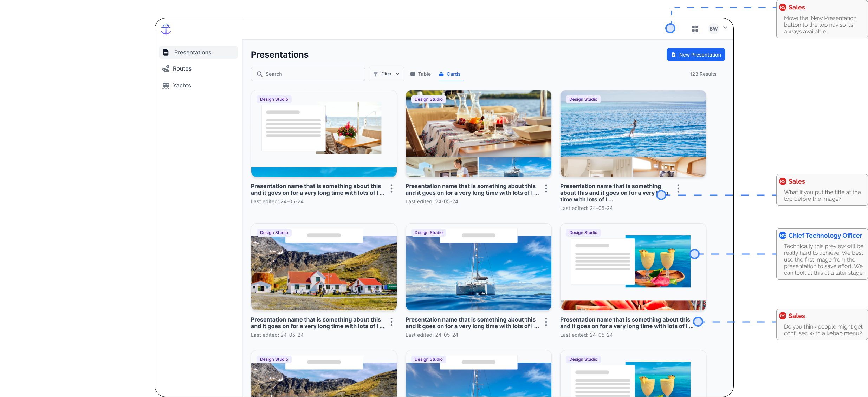Click the search magnifier icon
This screenshot has height=397, width=868.
pos(260,74)
